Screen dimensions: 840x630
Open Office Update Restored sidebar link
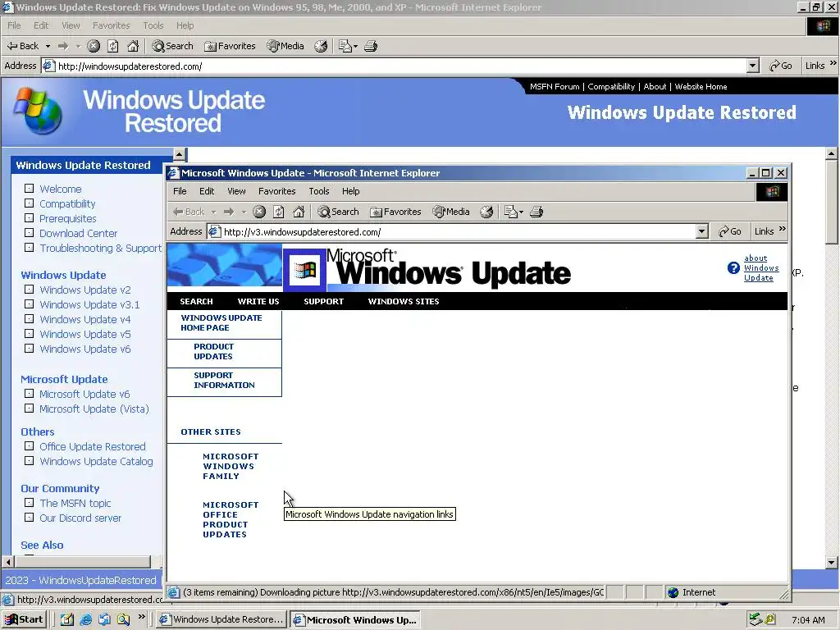[x=92, y=447]
